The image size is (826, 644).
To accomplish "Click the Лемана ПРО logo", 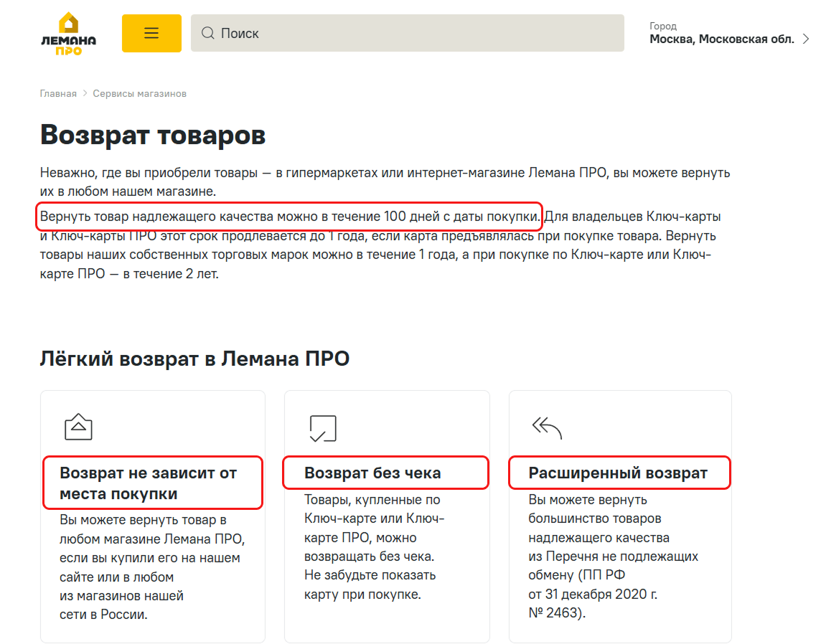I will tap(68, 33).
